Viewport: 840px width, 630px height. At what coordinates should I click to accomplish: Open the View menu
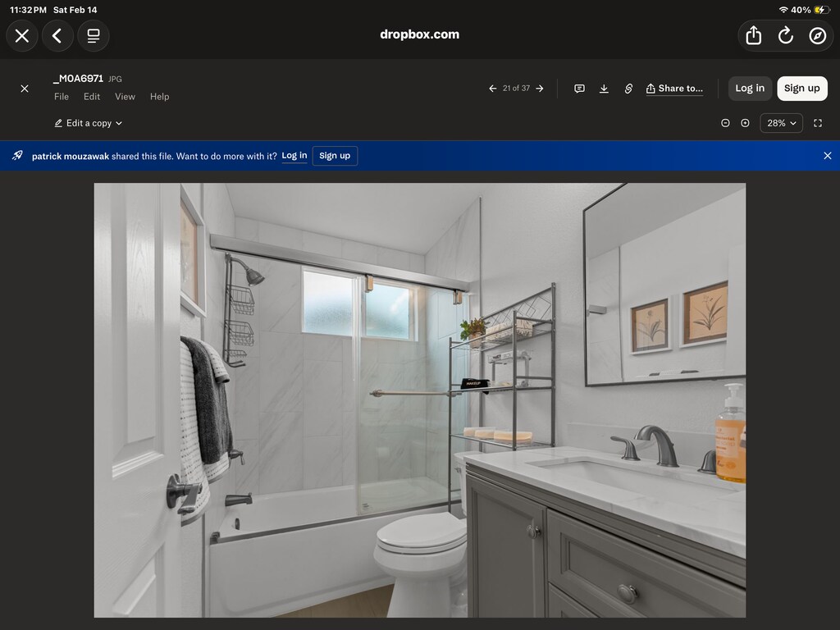(125, 97)
